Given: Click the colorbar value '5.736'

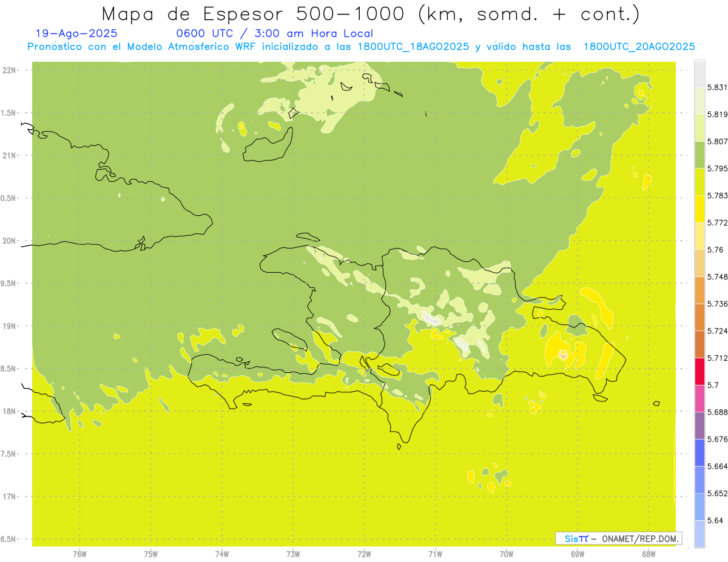Looking at the screenshot, I should (717, 304).
